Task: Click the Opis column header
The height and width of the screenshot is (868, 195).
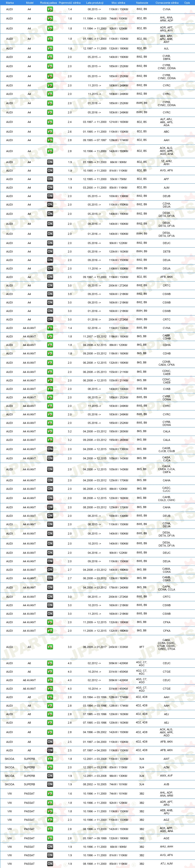Action: pyautogui.click(x=187, y=3)
